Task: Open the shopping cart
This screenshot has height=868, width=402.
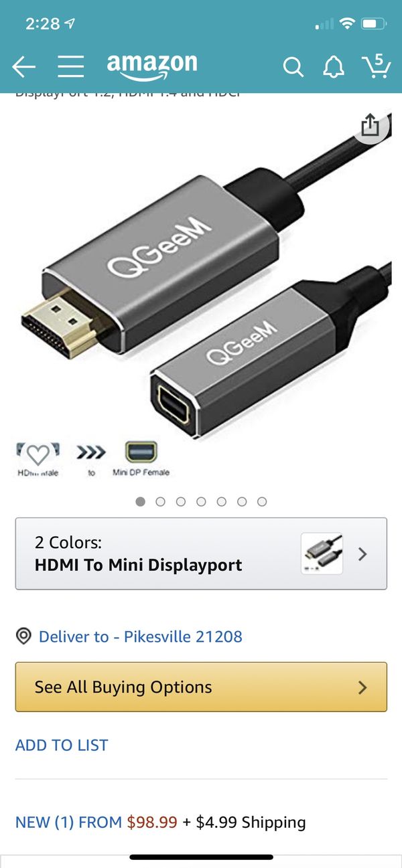Action: pos(376,65)
